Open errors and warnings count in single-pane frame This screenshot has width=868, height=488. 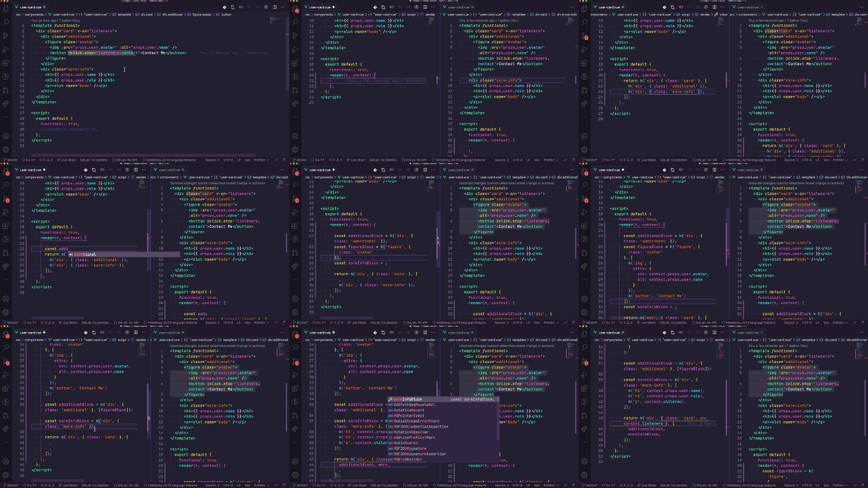[46, 160]
